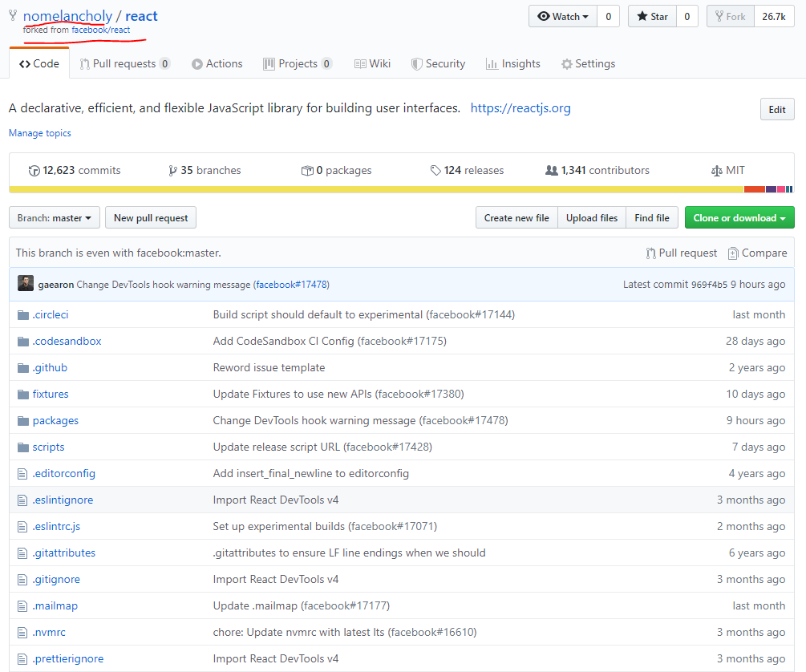Open the packages folder link
The width and height of the screenshot is (806, 672).
tap(55, 420)
